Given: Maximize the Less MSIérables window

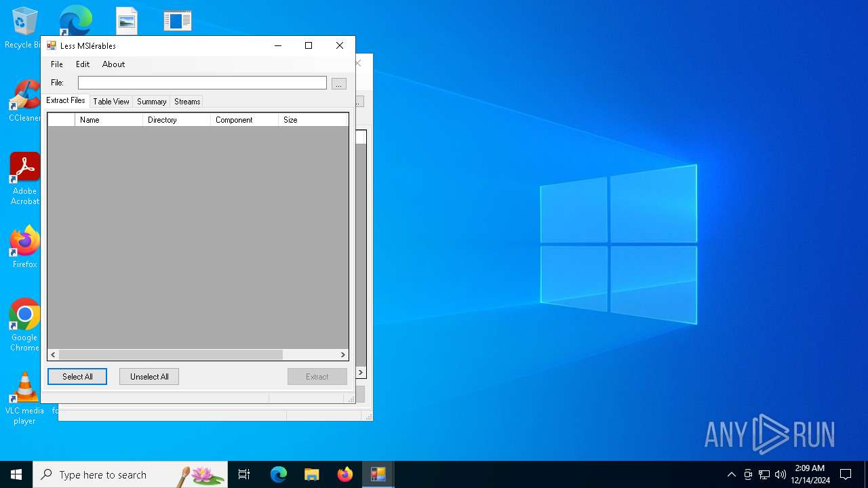Looking at the screenshot, I should [x=309, y=45].
